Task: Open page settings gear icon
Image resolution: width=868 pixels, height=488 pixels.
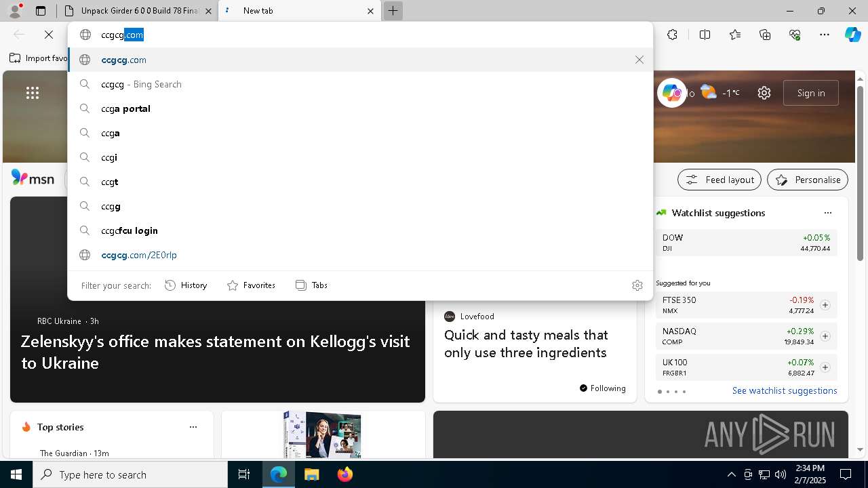Action: point(764,93)
